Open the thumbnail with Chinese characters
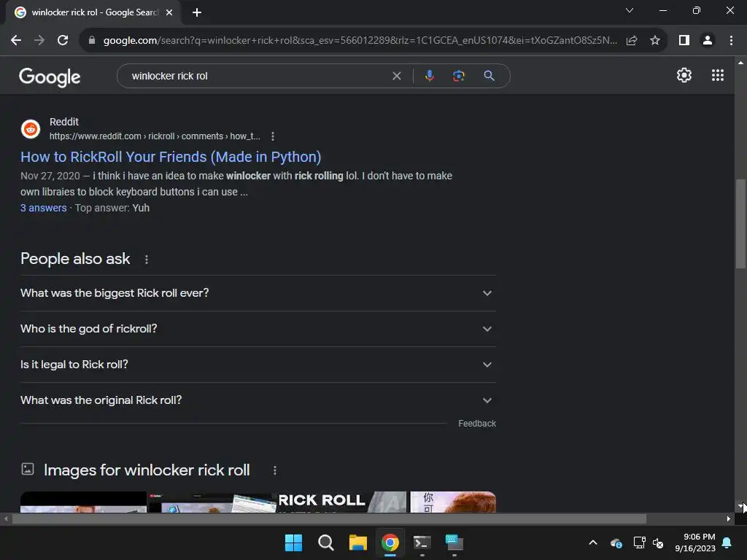The width and height of the screenshot is (747, 560). point(453,502)
